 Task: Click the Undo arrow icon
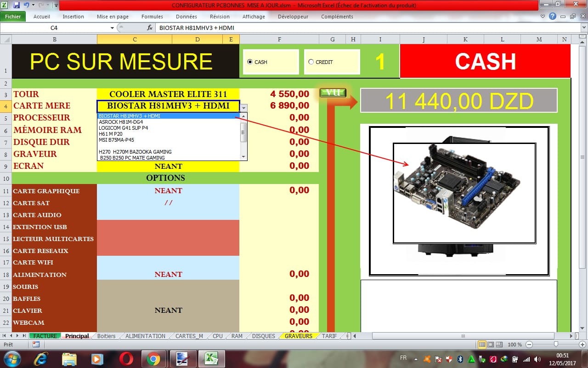click(26, 6)
